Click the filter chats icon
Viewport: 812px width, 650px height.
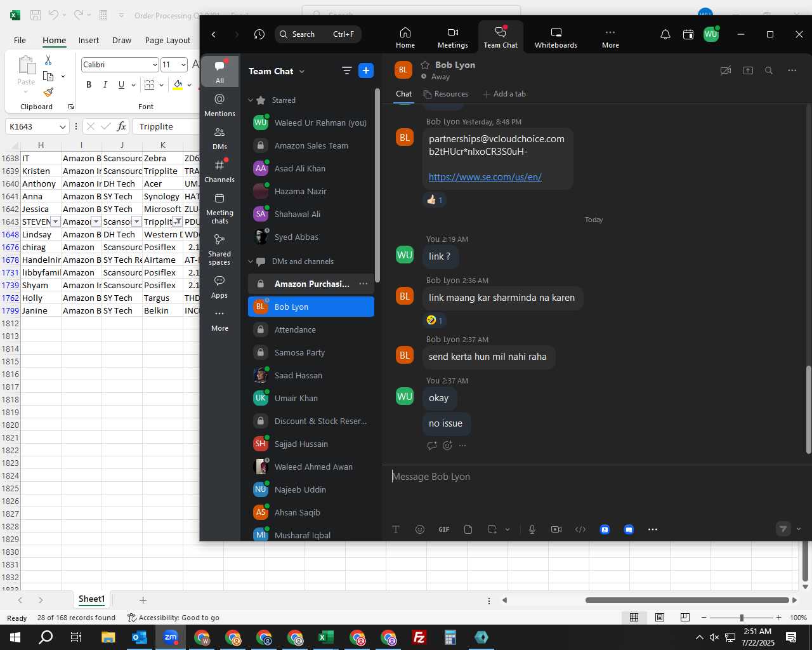[x=347, y=70]
